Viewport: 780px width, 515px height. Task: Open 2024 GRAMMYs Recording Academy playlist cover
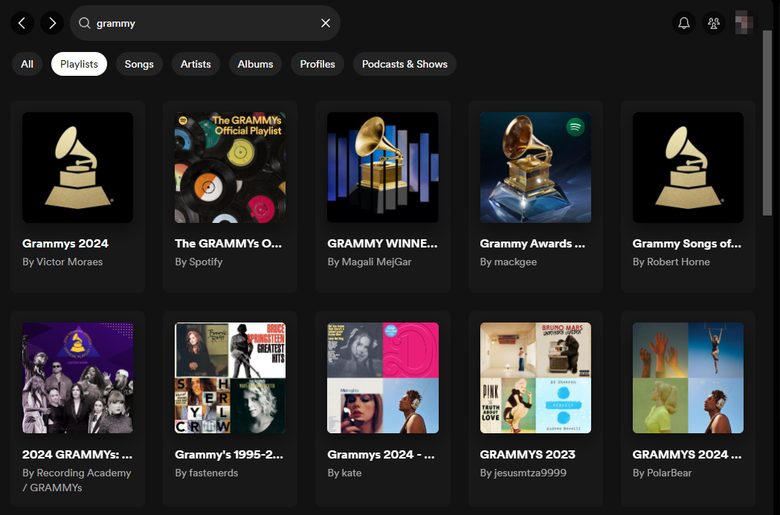coord(78,378)
